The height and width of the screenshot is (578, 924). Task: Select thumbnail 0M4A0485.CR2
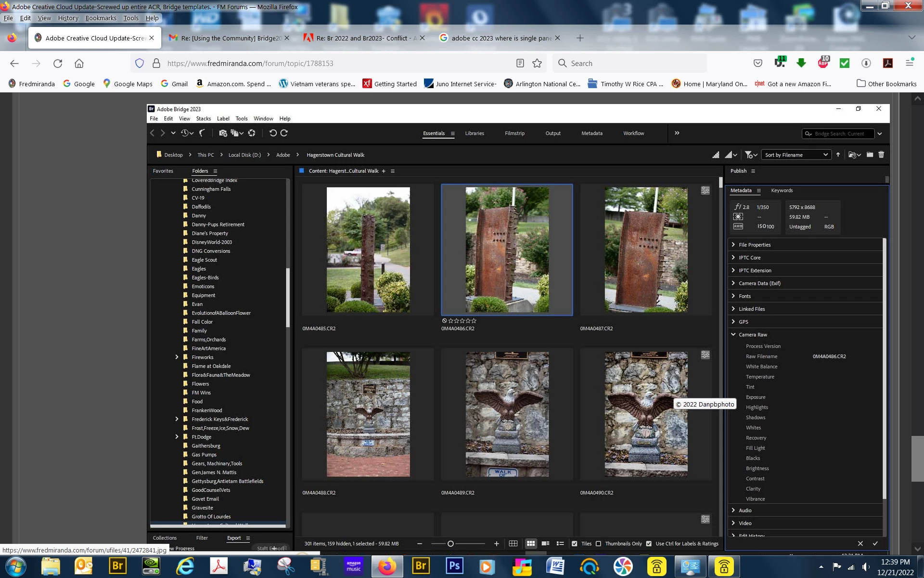click(368, 250)
